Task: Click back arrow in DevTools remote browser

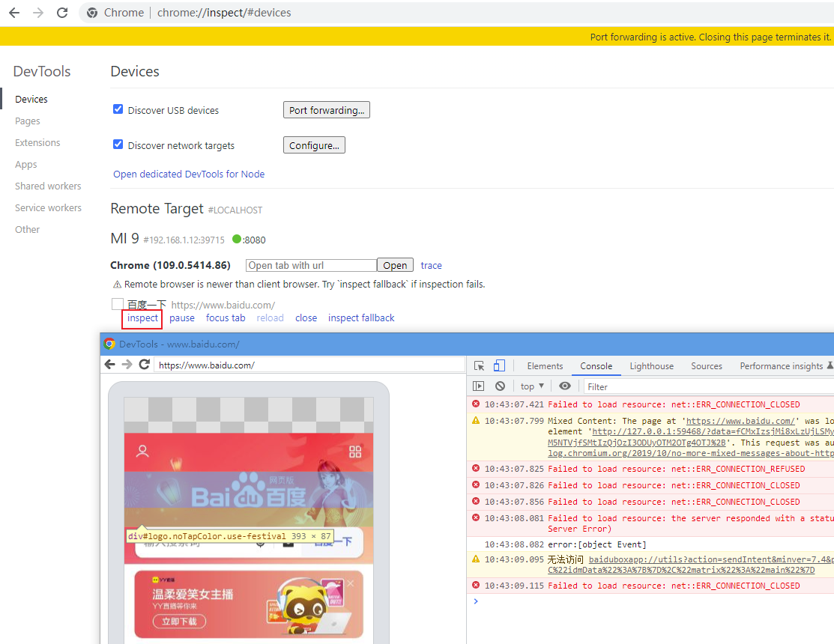Action: point(110,365)
